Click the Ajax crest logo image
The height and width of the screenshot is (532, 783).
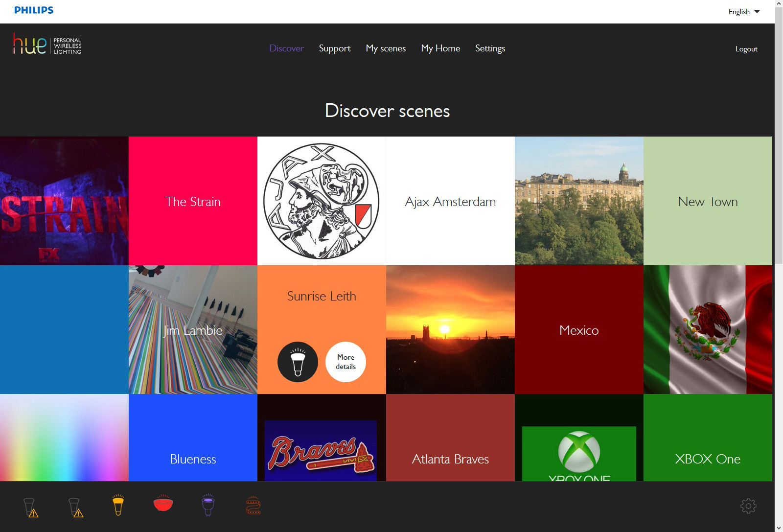(322, 201)
